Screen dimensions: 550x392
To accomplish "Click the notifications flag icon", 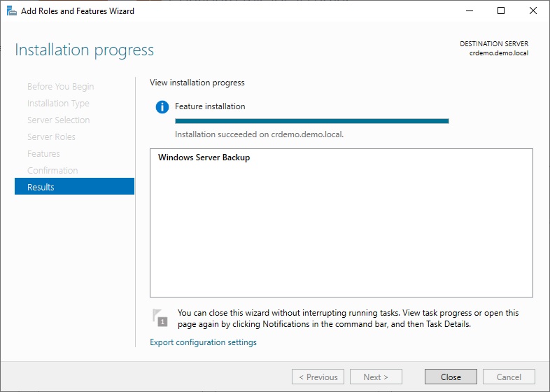I will pos(160,318).
